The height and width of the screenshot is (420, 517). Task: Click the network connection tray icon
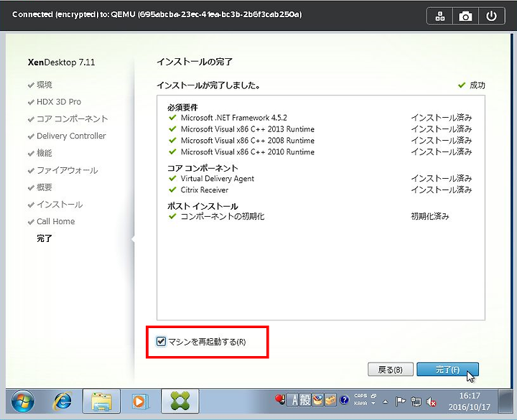coord(416,401)
